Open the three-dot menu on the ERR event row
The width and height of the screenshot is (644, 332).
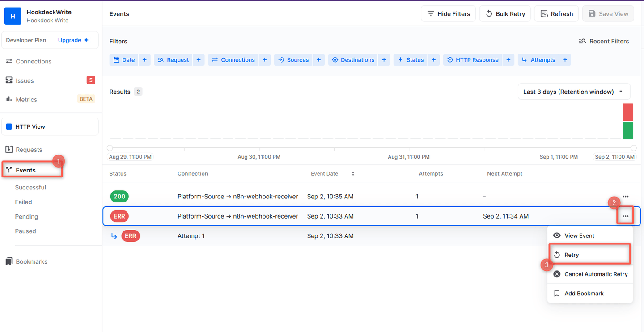[x=625, y=216]
